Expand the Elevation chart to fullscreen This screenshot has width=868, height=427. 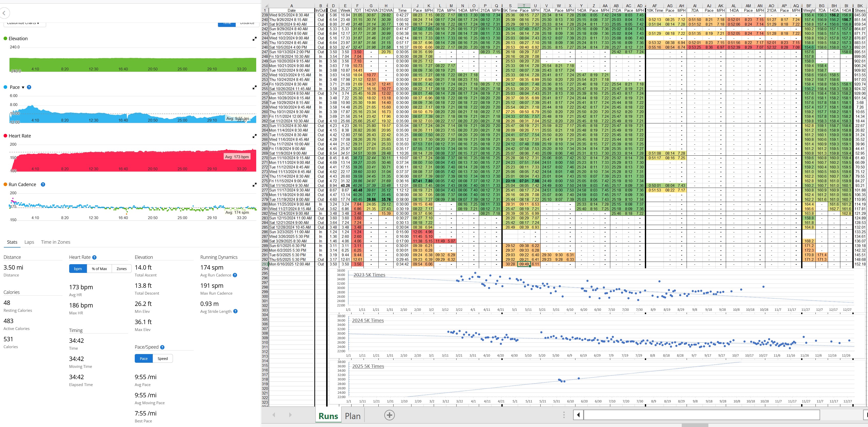click(254, 39)
